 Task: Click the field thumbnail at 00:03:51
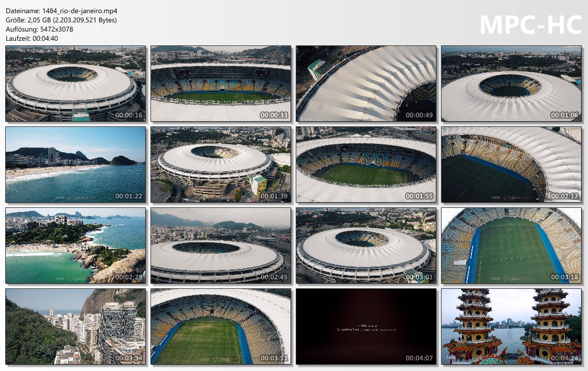[x=220, y=326]
